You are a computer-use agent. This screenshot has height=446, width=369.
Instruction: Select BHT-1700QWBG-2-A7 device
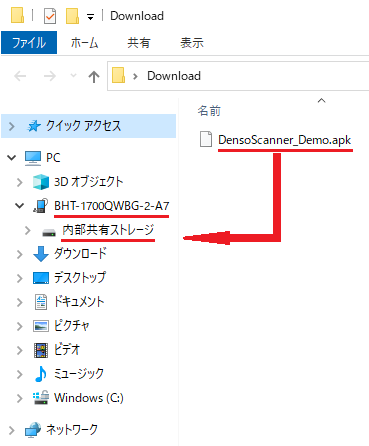112,206
